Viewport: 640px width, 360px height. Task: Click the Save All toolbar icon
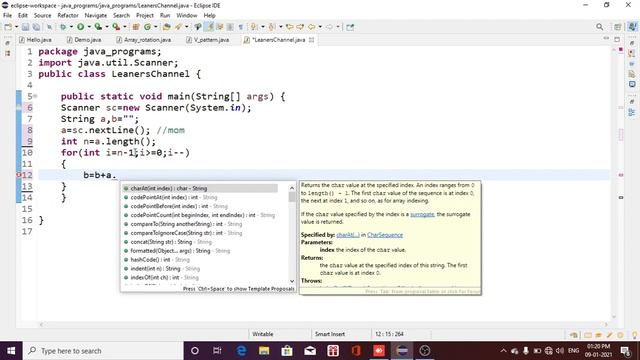point(36,27)
